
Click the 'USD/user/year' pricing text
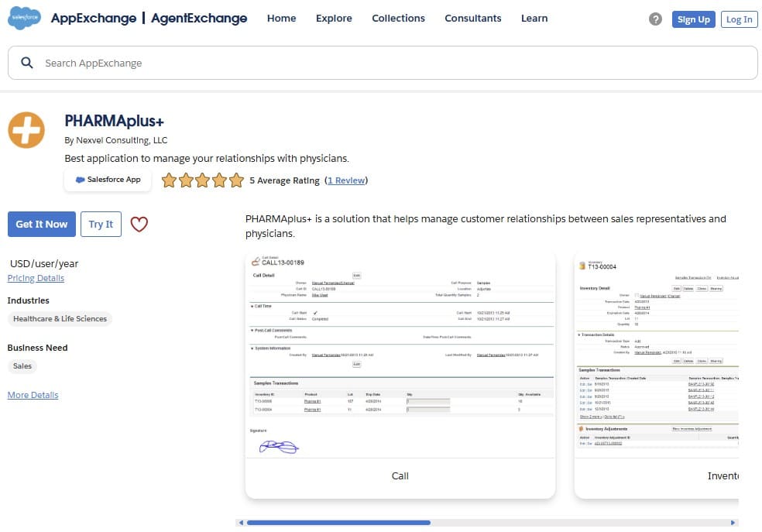[x=44, y=263]
